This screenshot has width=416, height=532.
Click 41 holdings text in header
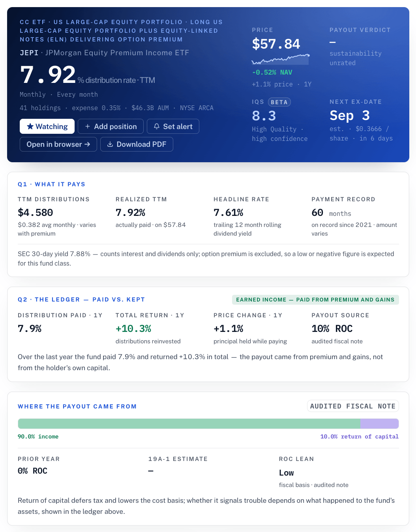click(x=40, y=108)
